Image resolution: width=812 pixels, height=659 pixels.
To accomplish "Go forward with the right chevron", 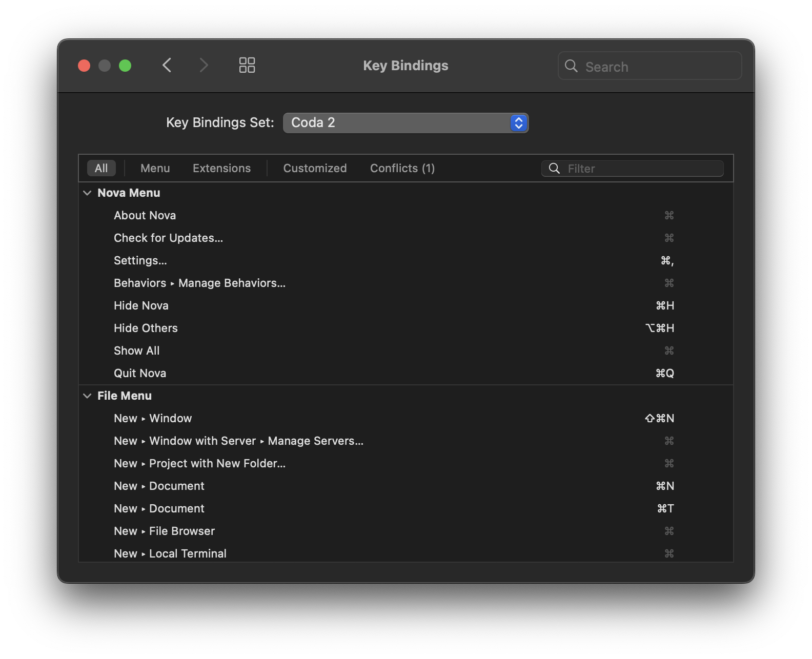I will coord(204,65).
